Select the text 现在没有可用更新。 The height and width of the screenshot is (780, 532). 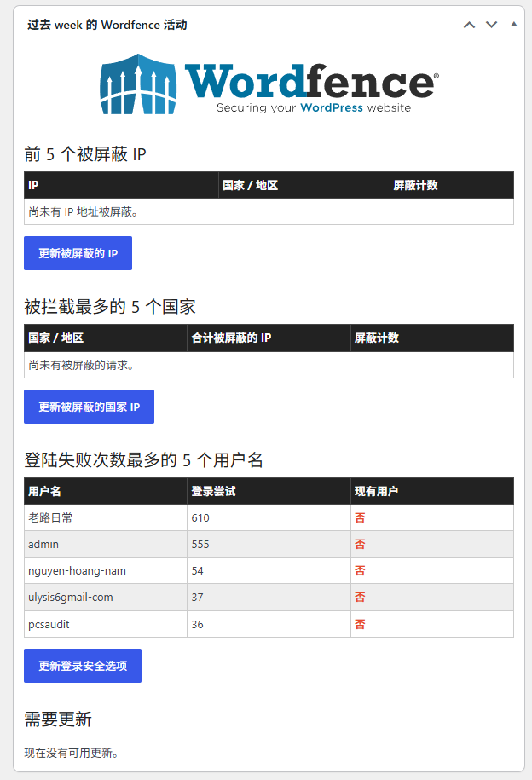72,753
